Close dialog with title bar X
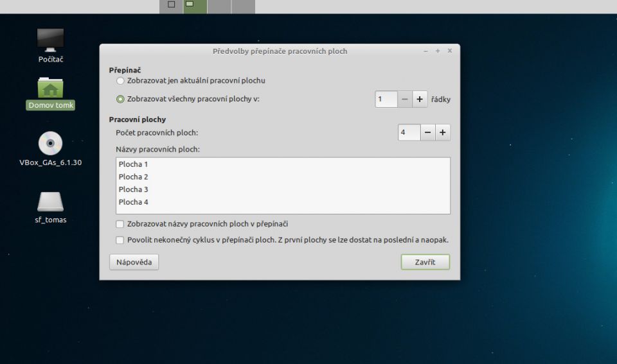The width and height of the screenshot is (617, 364). (x=450, y=51)
